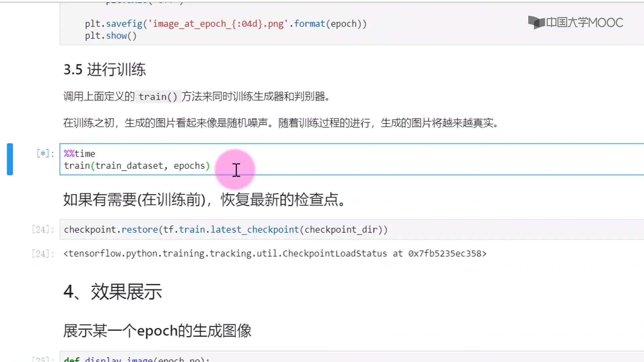This screenshot has height=362, width=644.
Task: Click the running %%time train code cell
Action: [352, 159]
